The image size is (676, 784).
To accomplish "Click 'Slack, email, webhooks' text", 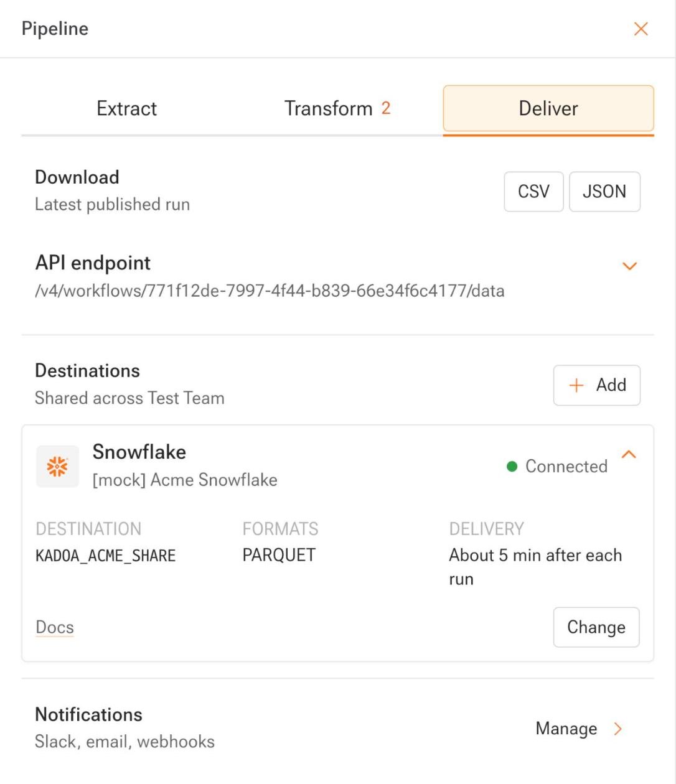I will 124,742.
